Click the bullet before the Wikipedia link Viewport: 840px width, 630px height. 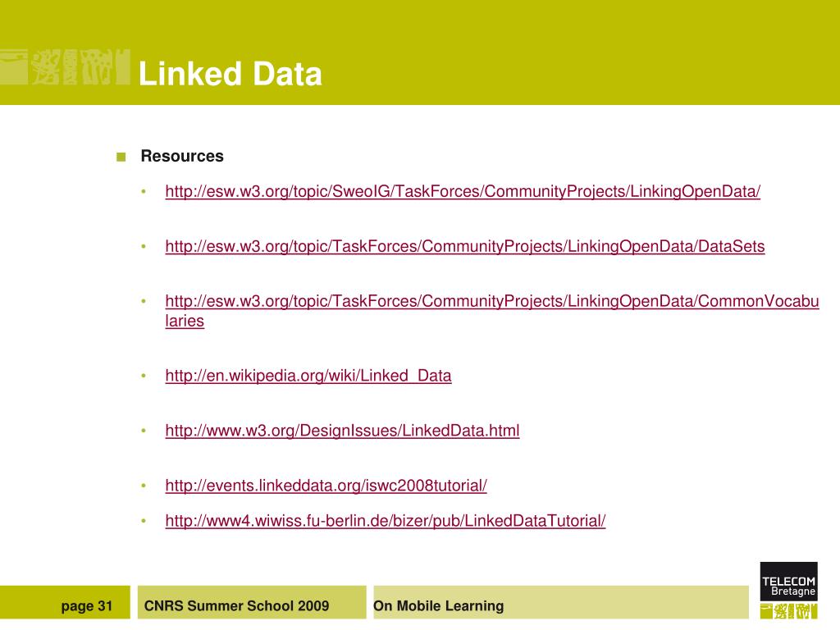tap(144, 377)
